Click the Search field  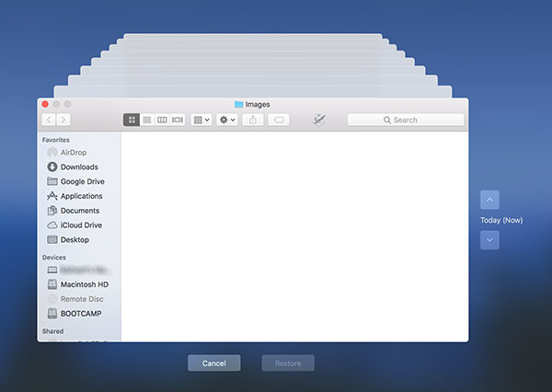click(x=406, y=120)
